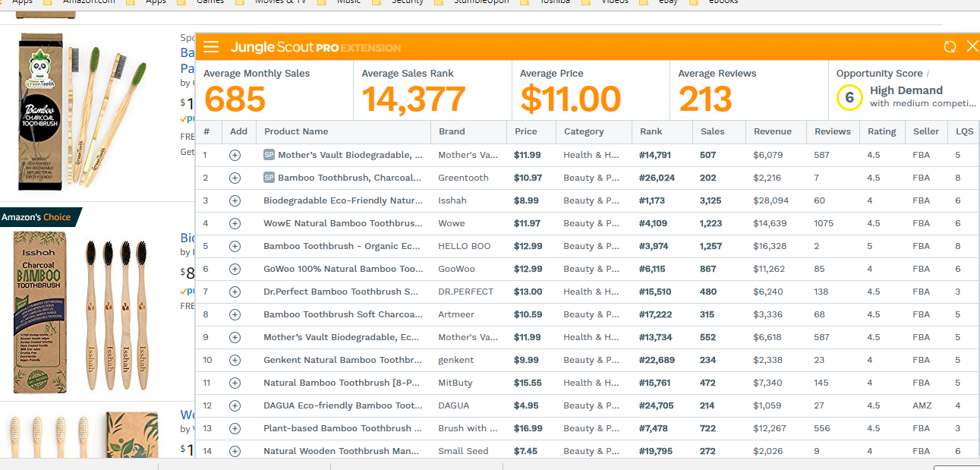Refresh the Jungle Scout extension data
Viewport: 980px width, 470px height.
click(950, 47)
